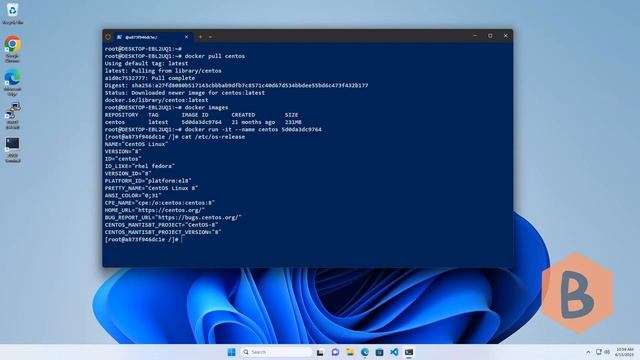640x360 pixels.
Task: Click the 'docker pull centos' command line
Action: [x=175, y=56]
